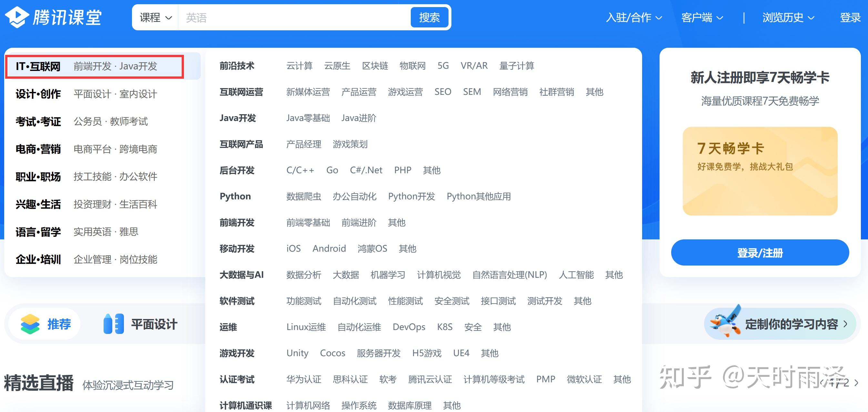Image resolution: width=868 pixels, height=412 pixels.
Task: Open the 课程 search type dropdown
Action: [155, 17]
